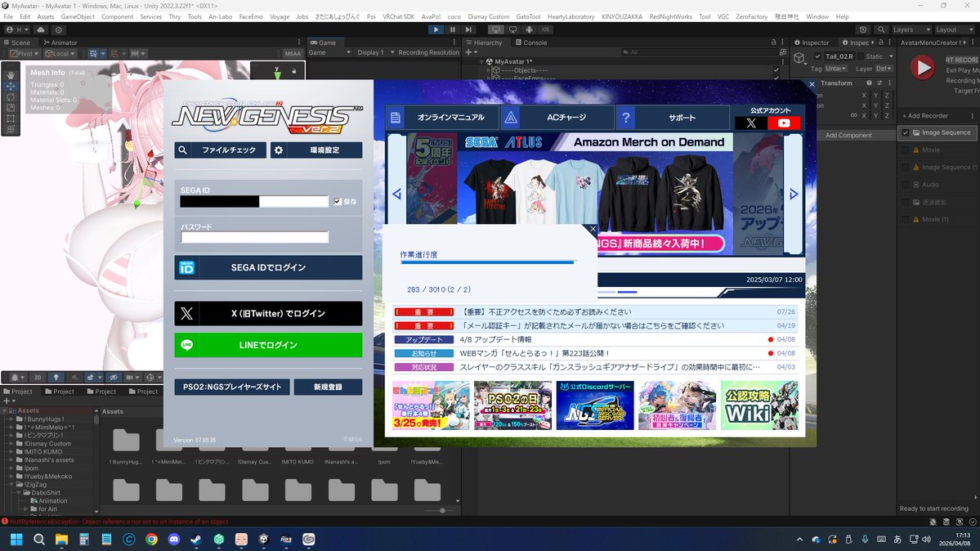Toggle the Tail_02.R active checkbox

click(817, 56)
